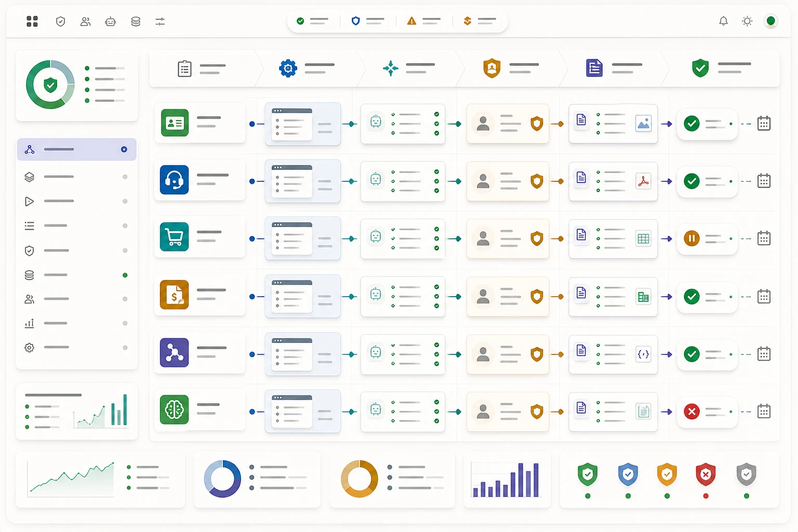Click the orange shield in network row review card

pos(537,354)
